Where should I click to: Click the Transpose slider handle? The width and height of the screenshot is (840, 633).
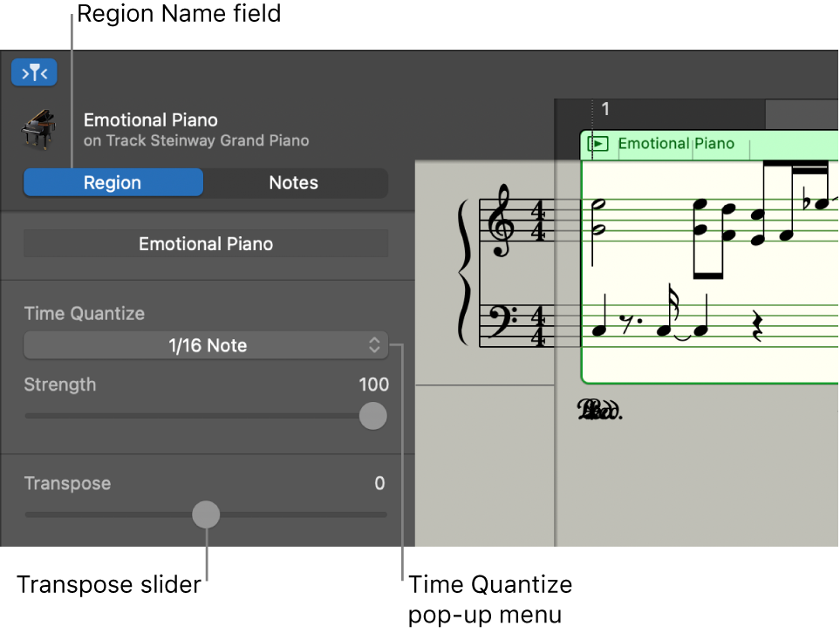click(206, 514)
